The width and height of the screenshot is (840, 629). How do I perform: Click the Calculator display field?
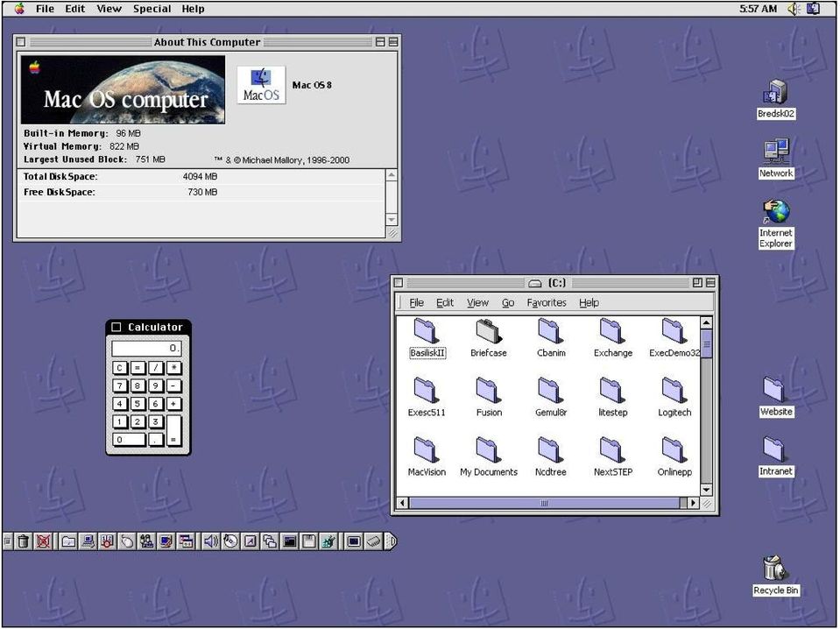(147, 349)
